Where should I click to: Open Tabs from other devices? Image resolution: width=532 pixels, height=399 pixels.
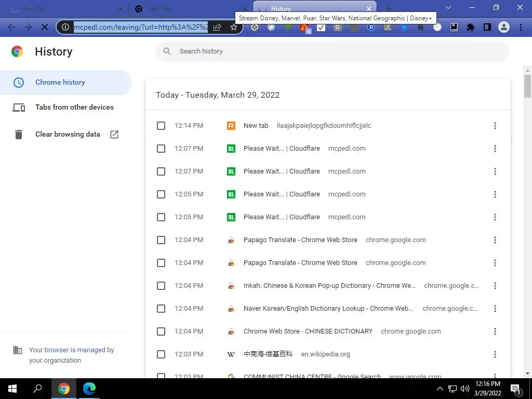tap(66, 107)
